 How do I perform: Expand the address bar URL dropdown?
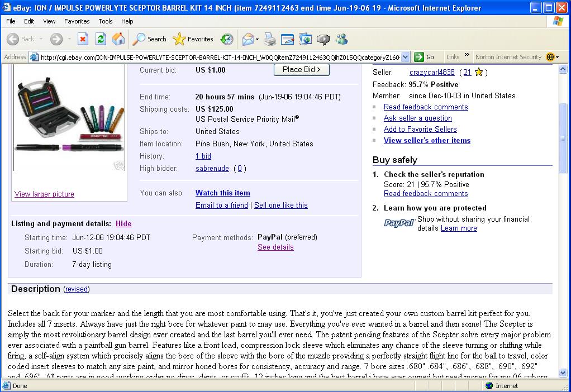pos(405,57)
